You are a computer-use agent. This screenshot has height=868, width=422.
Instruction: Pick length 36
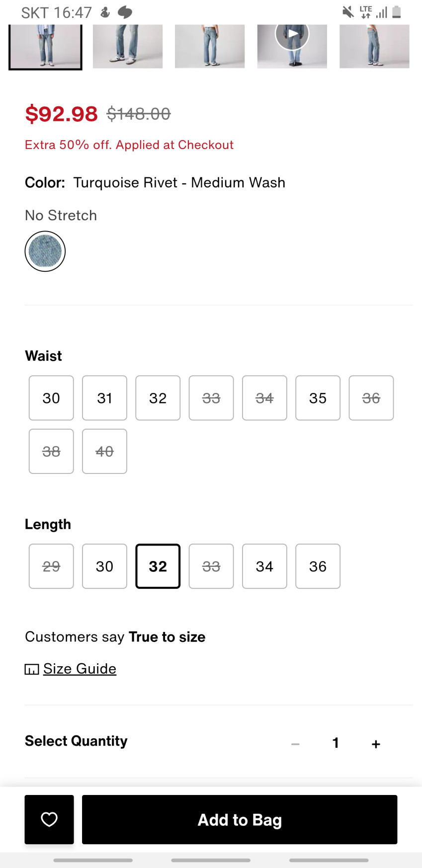tap(318, 566)
